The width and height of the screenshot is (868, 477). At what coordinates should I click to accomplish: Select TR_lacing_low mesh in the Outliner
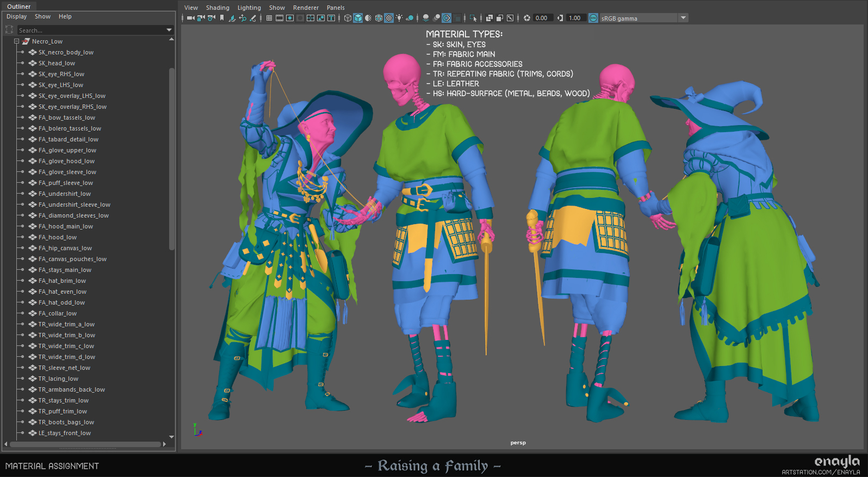pos(58,379)
